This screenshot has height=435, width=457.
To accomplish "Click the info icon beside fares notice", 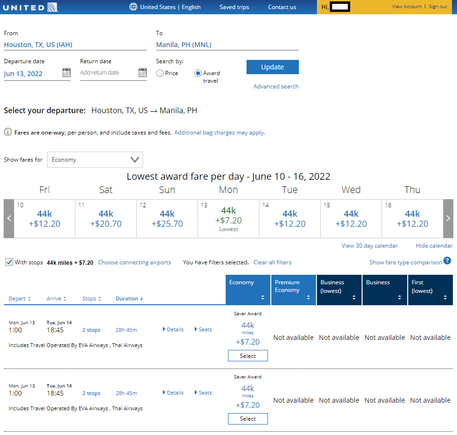I will (8, 132).
